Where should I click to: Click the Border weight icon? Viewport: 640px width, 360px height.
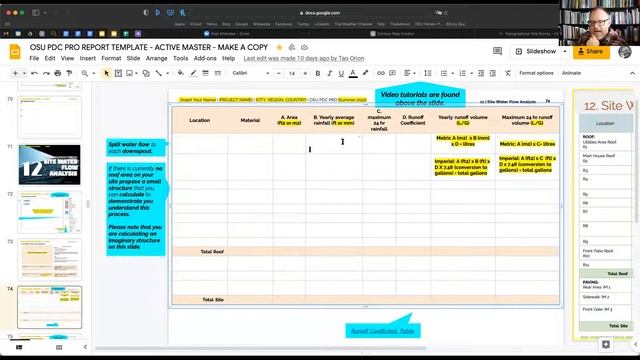click(205, 73)
